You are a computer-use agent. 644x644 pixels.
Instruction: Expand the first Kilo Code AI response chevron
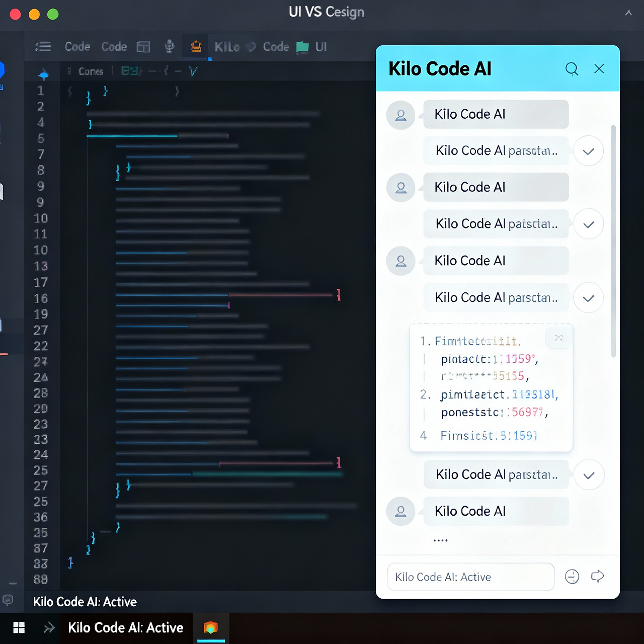tap(588, 151)
